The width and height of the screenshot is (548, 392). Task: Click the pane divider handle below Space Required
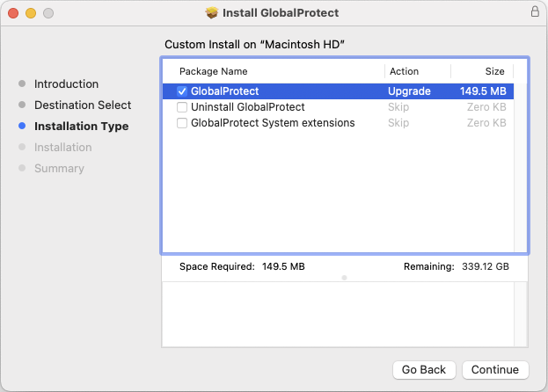pyautogui.click(x=344, y=278)
